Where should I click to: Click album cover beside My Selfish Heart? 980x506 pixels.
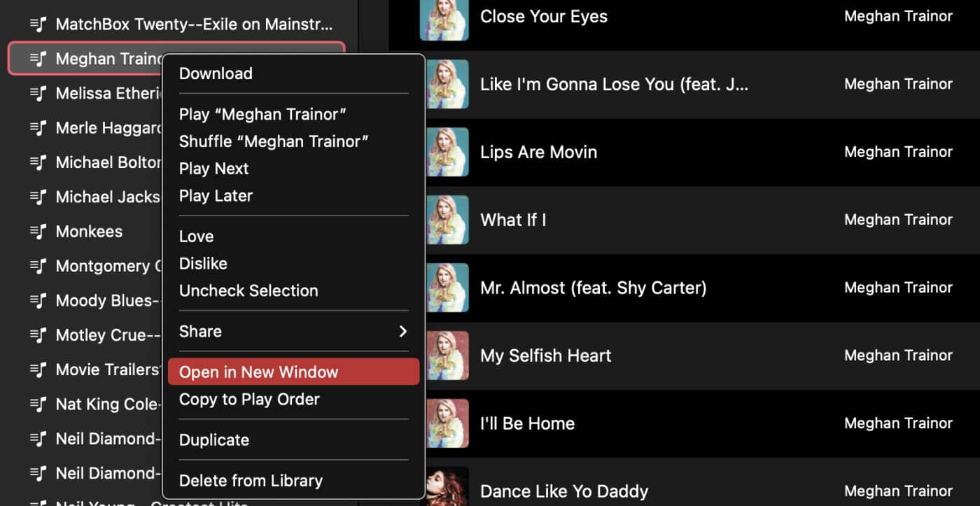pos(444,355)
